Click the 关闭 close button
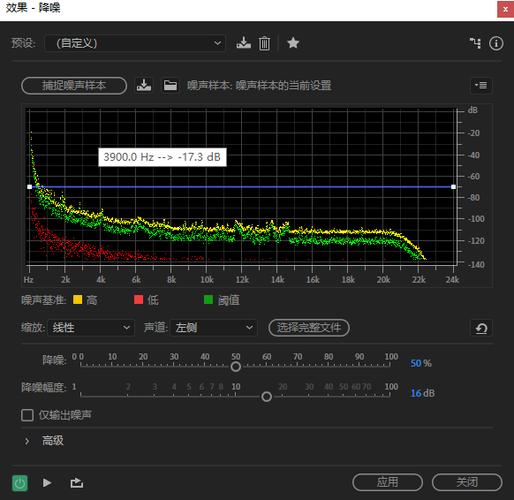 tap(467, 482)
